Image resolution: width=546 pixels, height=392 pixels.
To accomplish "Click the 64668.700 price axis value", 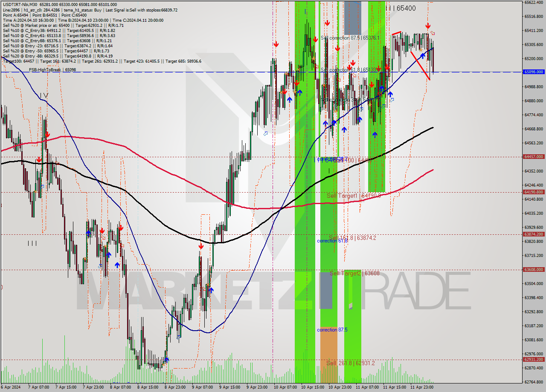I will tap(534, 129).
